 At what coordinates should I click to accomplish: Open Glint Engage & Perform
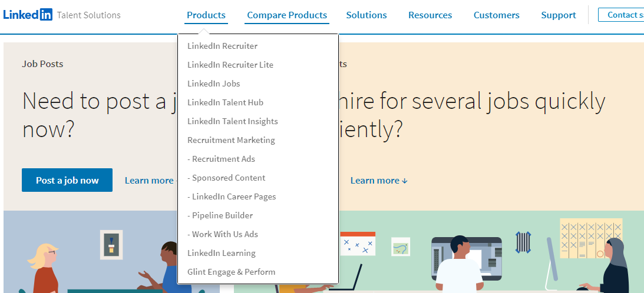(231, 272)
